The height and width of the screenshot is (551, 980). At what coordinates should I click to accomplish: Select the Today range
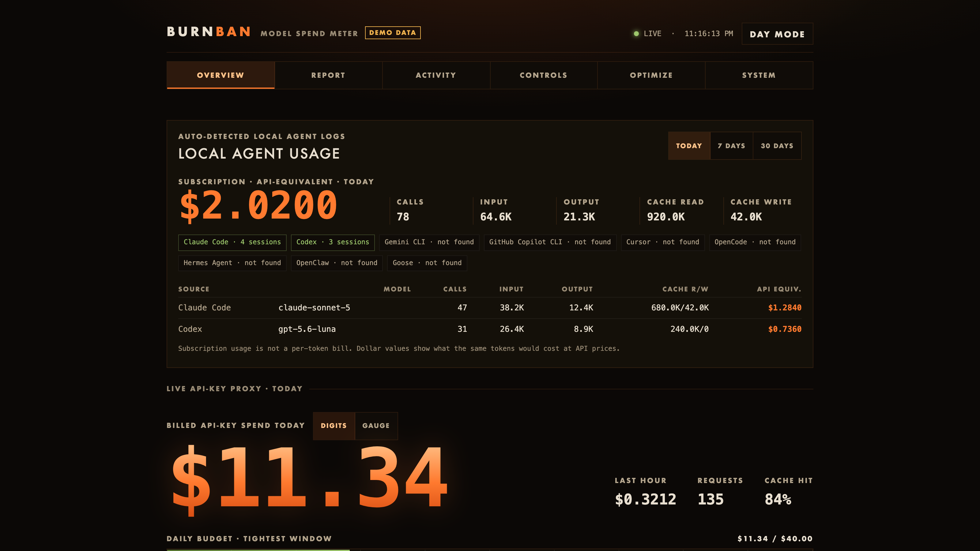689,146
